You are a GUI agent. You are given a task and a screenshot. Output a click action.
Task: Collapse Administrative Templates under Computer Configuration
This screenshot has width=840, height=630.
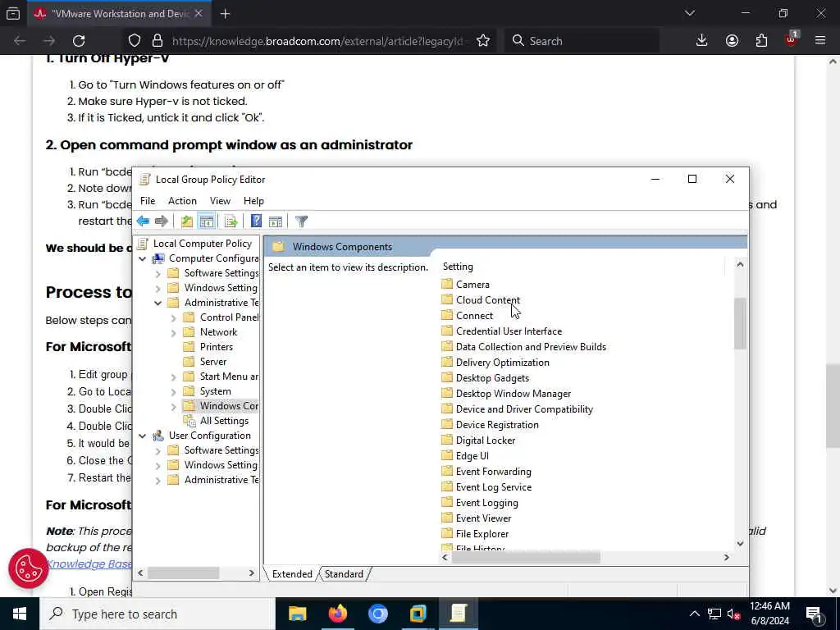[158, 304]
